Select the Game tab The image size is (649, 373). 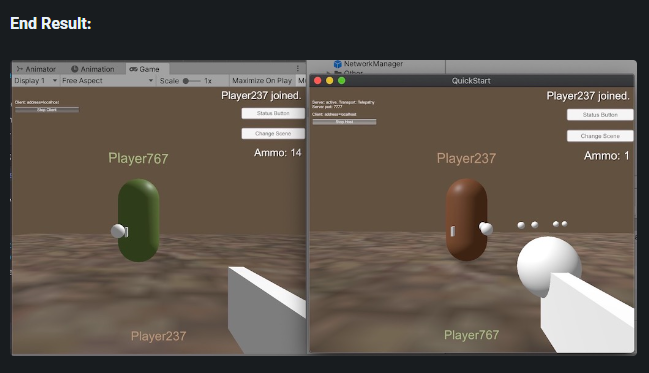point(147,69)
